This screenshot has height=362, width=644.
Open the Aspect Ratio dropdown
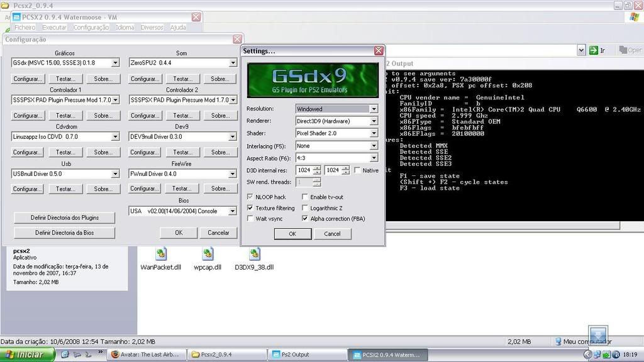click(374, 158)
